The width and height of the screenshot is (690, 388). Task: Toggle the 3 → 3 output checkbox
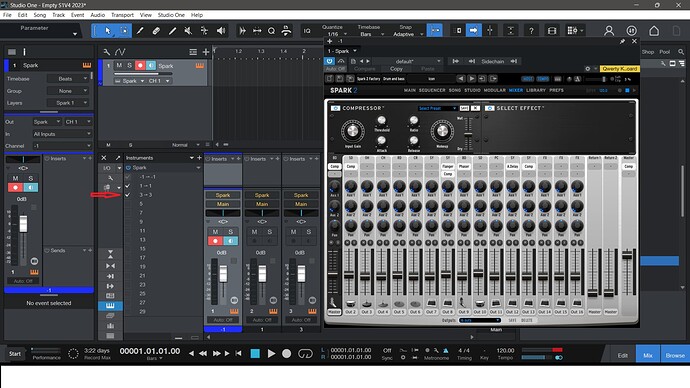[x=128, y=194]
